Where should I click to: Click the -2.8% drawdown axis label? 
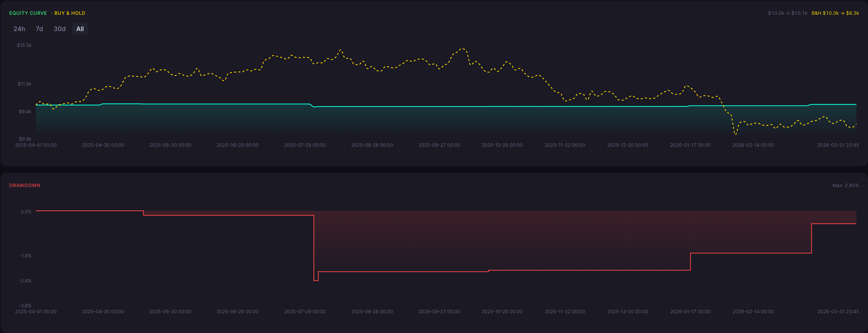[x=25, y=281]
